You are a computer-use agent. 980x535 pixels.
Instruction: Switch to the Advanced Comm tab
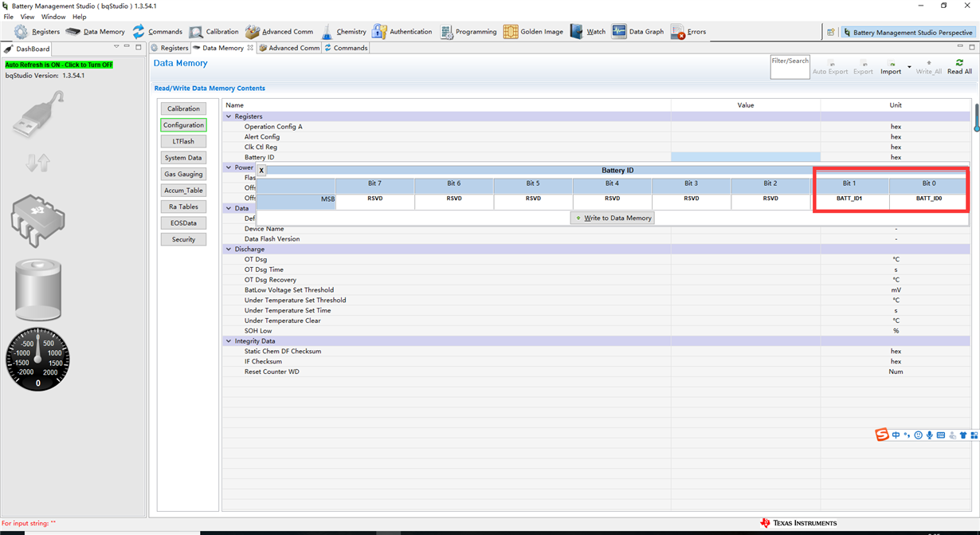tap(288, 48)
